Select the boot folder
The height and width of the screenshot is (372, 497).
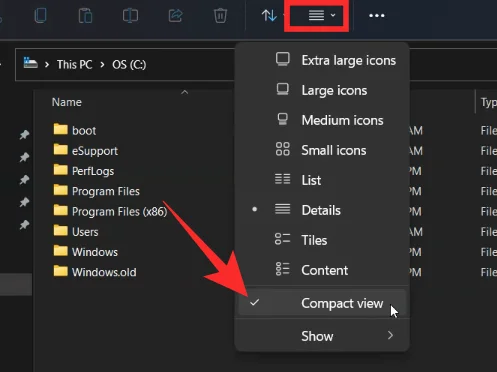[84, 130]
